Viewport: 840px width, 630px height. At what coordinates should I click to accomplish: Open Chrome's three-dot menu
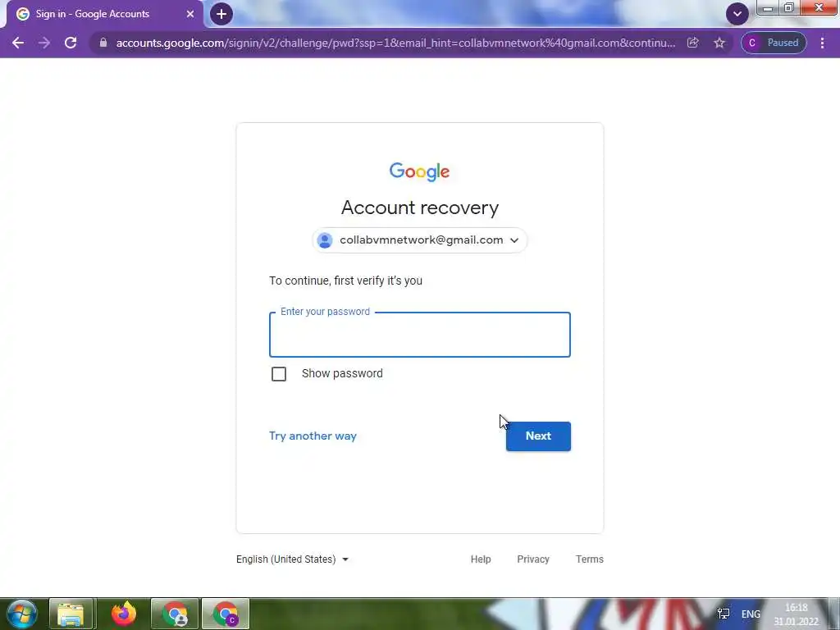pyautogui.click(x=822, y=43)
